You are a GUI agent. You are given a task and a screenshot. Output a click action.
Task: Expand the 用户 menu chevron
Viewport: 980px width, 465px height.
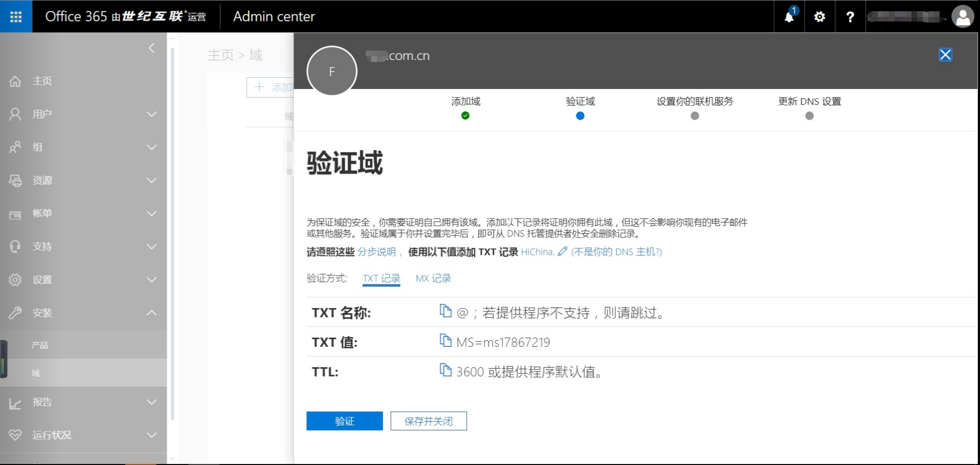151,114
